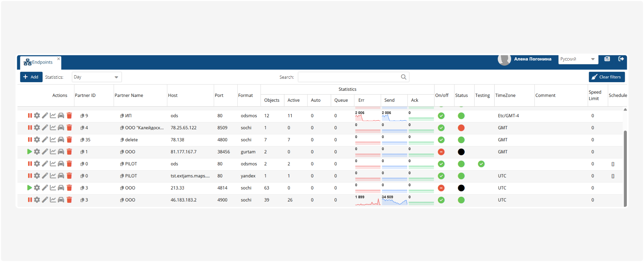The height and width of the screenshot is (262, 644).
Task: Start the sochi endpoint 213.33
Action: point(30,188)
